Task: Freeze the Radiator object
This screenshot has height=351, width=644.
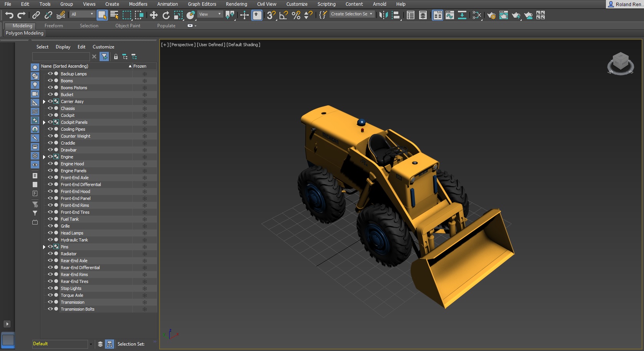Action: [x=145, y=254]
